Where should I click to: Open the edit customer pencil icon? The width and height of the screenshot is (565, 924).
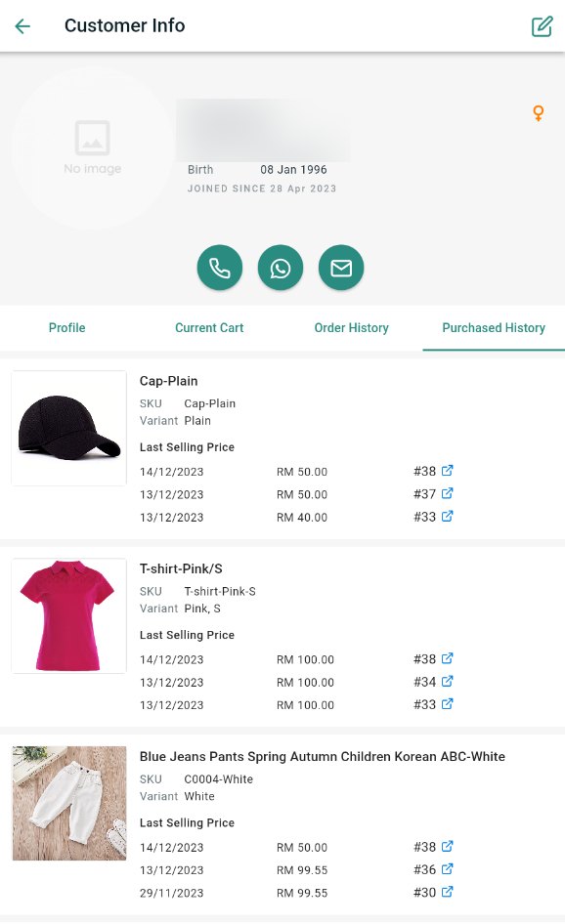coord(542,26)
